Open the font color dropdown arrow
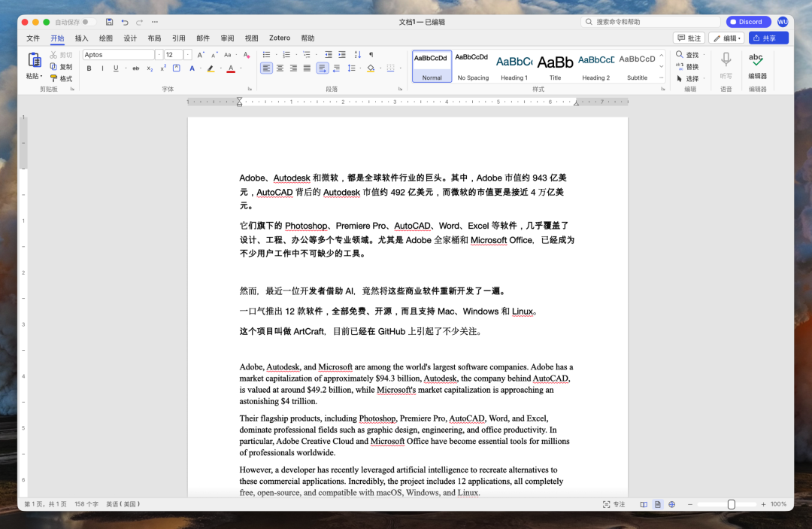The height and width of the screenshot is (529, 812). (241, 68)
